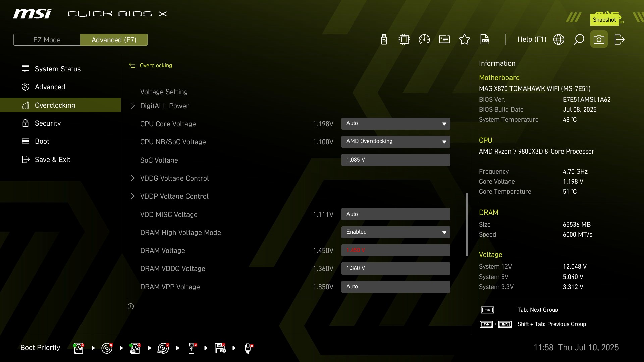This screenshot has width=644, height=362.
Task: Select Advanced (F7) mode
Action: coord(114,40)
